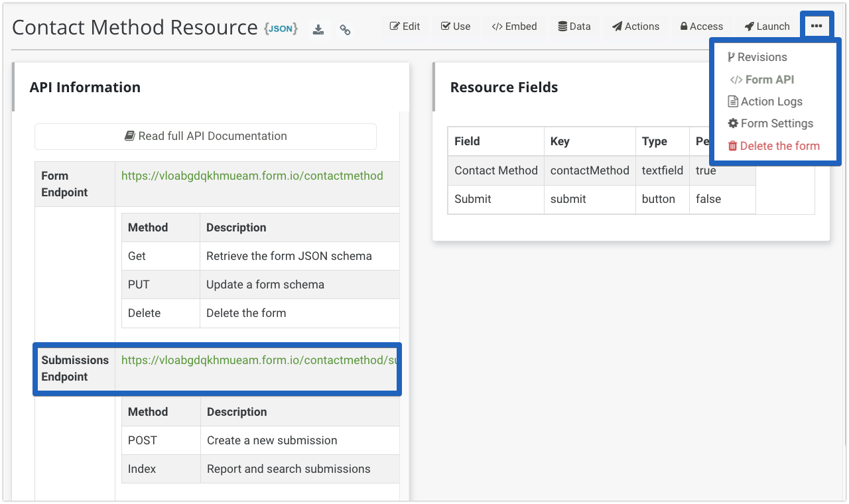849x504 pixels.
Task: Select Revisions from the dropdown menu
Action: (x=757, y=57)
